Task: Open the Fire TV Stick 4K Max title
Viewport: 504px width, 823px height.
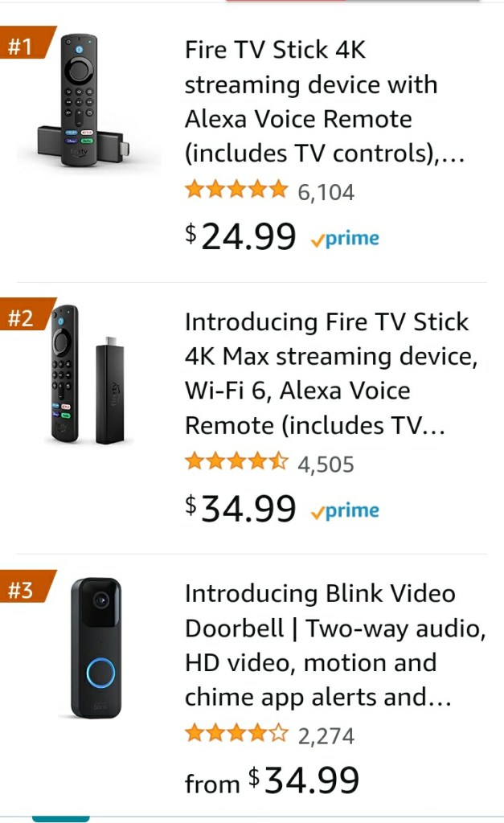Action: pyautogui.click(x=330, y=373)
